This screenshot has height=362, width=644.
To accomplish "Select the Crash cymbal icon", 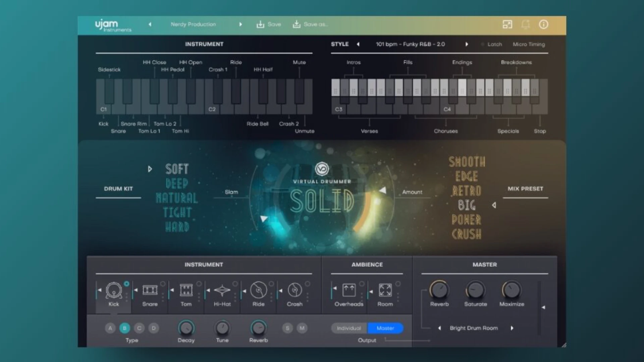I will [x=295, y=290].
